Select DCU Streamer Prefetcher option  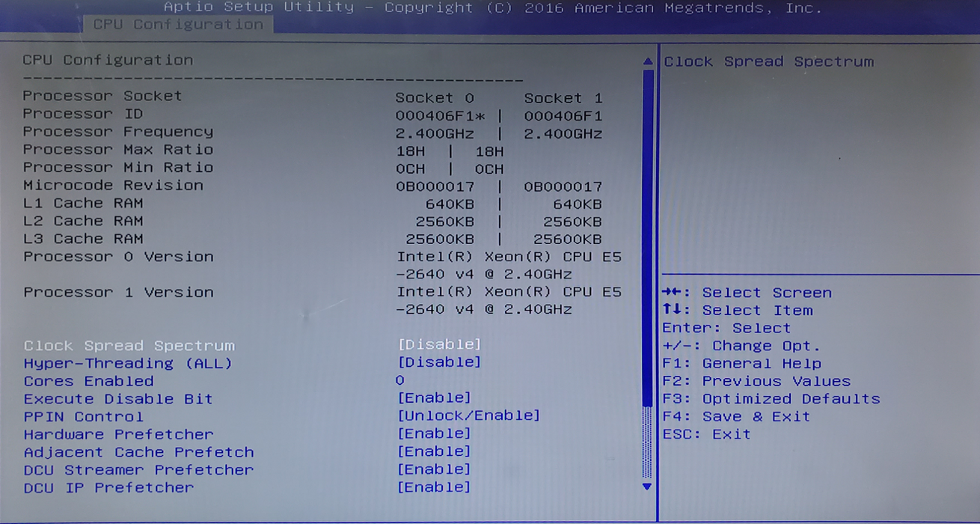click(x=138, y=470)
